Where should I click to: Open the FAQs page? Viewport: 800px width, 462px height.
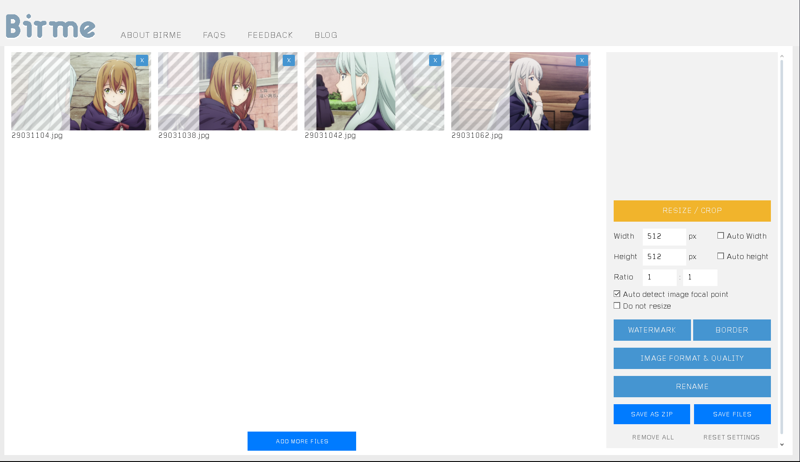click(x=214, y=35)
